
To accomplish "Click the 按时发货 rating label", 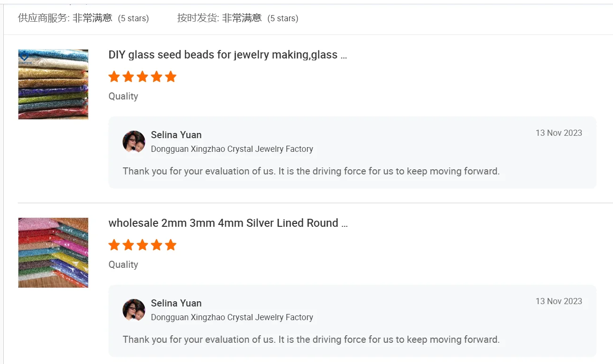I will click(x=198, y=18).
